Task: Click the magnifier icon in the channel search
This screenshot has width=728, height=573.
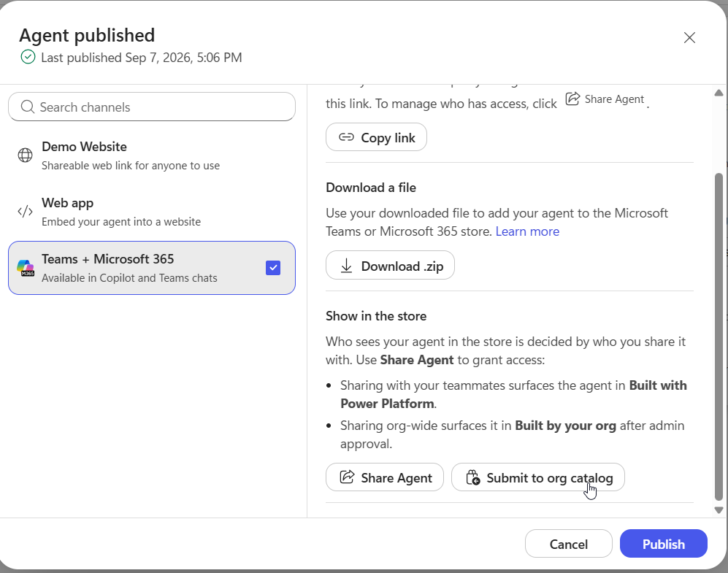Action: [x=28, y=107]
